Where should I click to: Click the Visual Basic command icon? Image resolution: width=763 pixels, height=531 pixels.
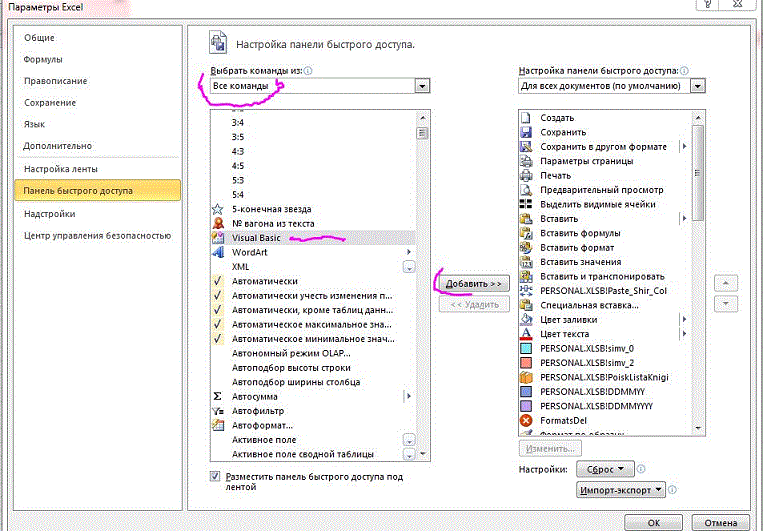click(x=218, y=238)
